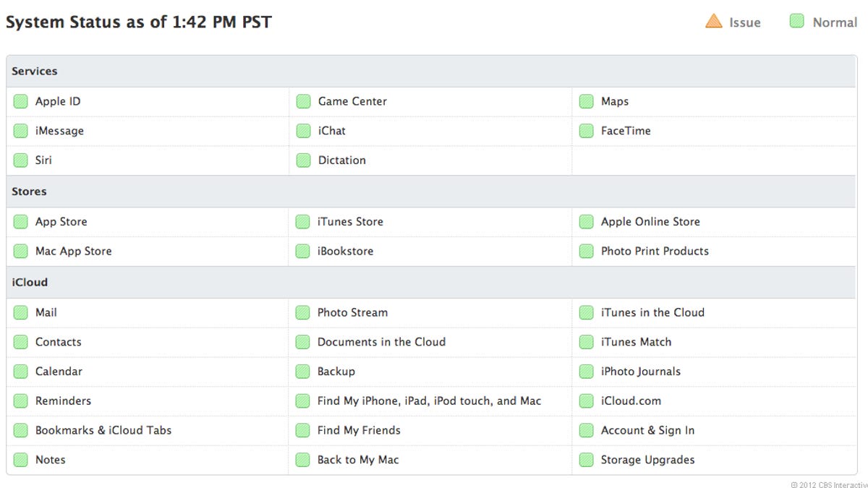Click the status icon beside iCloud.com
The image size is (868, 488).
[587, 401]
